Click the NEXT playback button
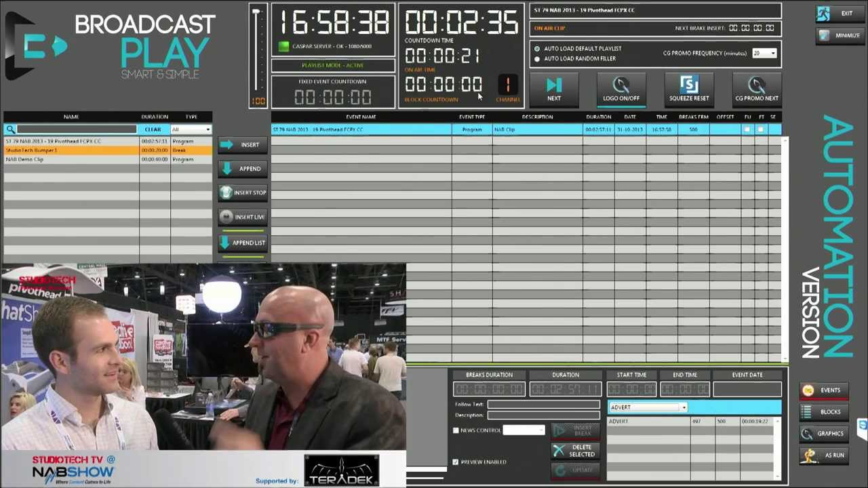The height and width of the screenshot is (488, 868). pos(554,88)
